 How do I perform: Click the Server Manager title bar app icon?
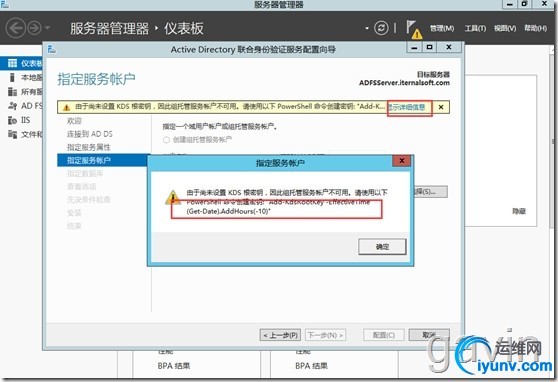coord(5,4)
